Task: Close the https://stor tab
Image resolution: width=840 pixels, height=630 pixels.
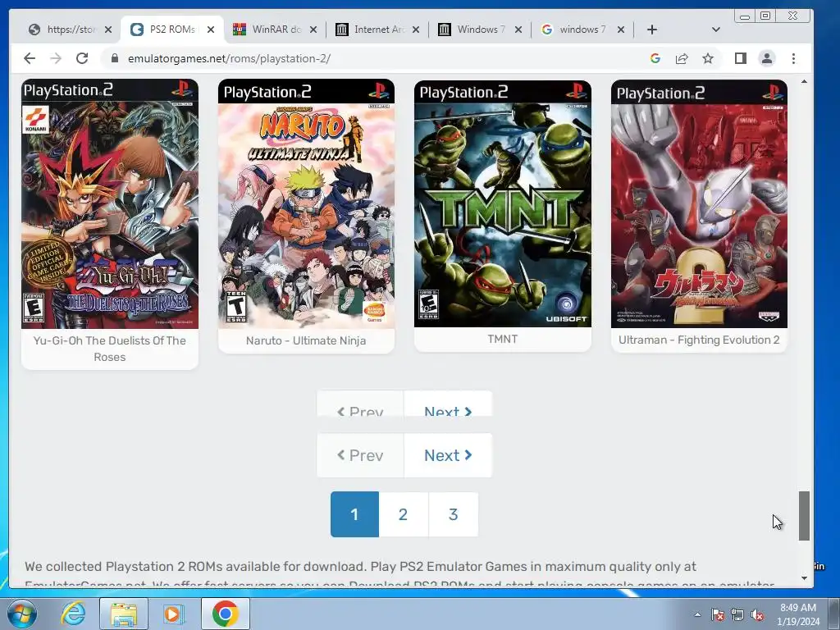Action: point(108,30)
